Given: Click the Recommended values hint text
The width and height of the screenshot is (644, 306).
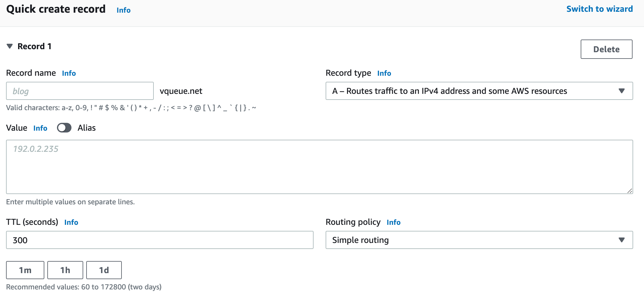Looking at the screenshot, I should [x=84, y=287].
